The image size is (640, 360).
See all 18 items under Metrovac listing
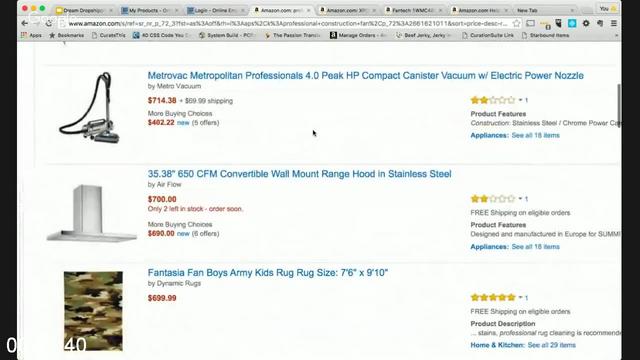(x=536, y=136)
